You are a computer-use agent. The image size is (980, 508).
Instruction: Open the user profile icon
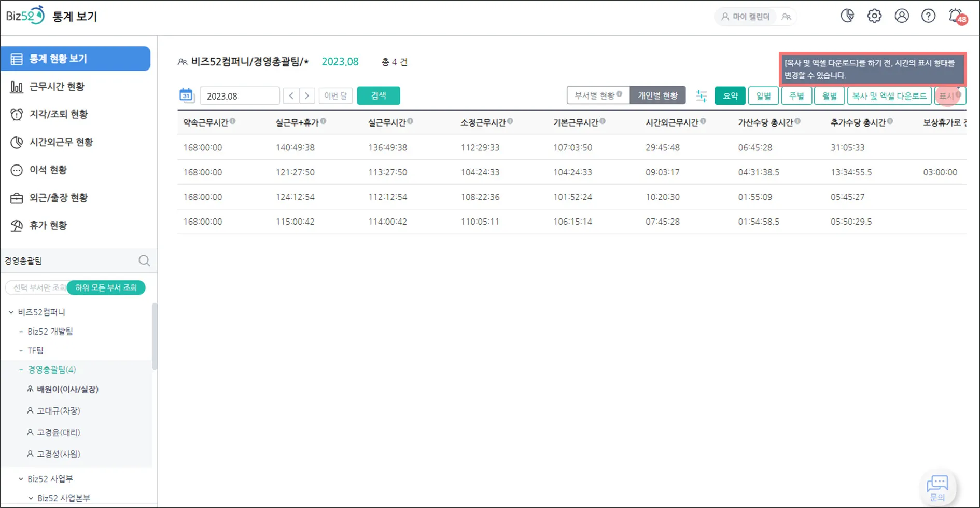902,16
